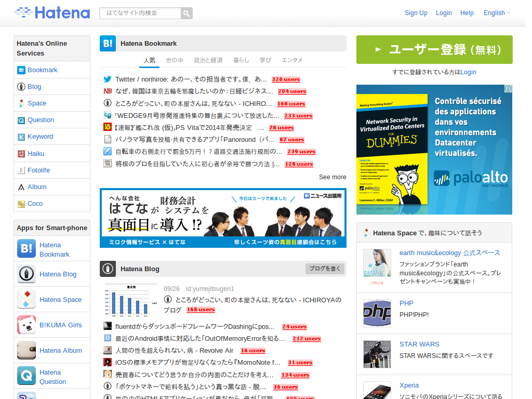Click the paloalto Dummies advertisement

(434, 150)
